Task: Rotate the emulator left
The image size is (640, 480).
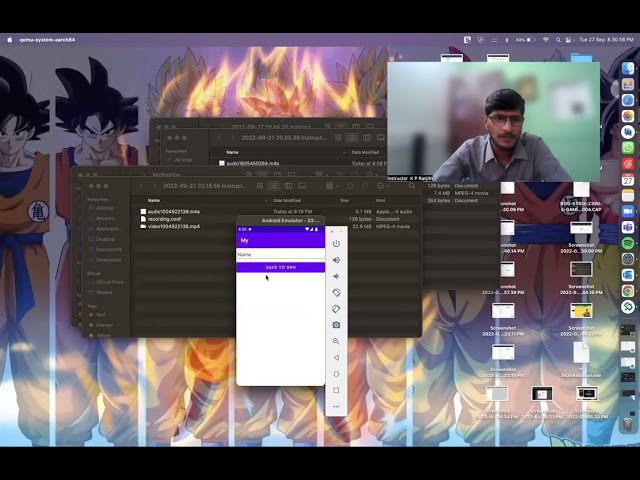Action: [336, 292]
